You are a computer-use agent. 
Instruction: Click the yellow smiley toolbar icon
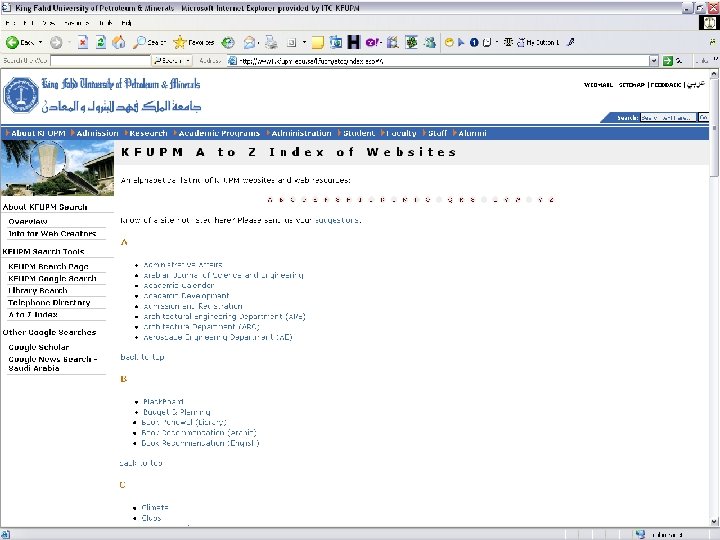click(449, 42)
